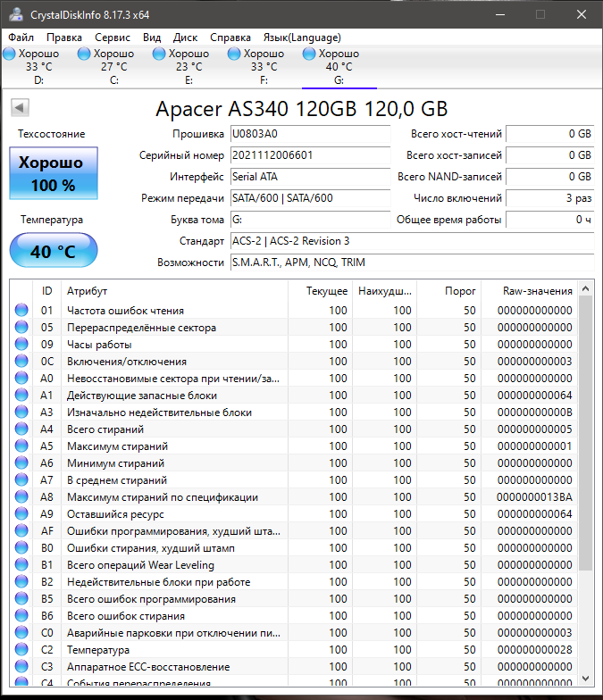Click status orb for attribute C3 row
This screenshot has width=603, height=700.
click(x=21, y=666)
